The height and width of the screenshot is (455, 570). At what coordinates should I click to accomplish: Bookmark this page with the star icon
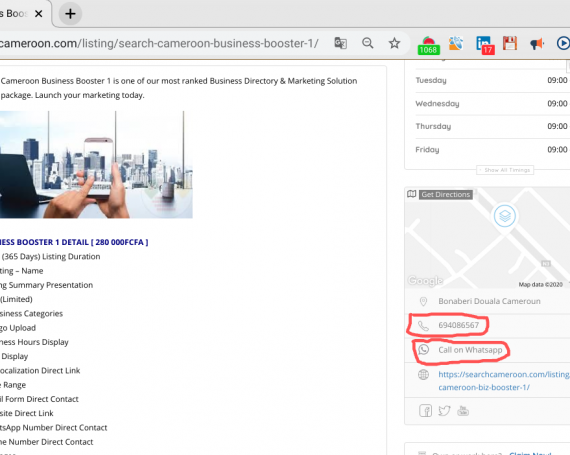tap(394, 43)
